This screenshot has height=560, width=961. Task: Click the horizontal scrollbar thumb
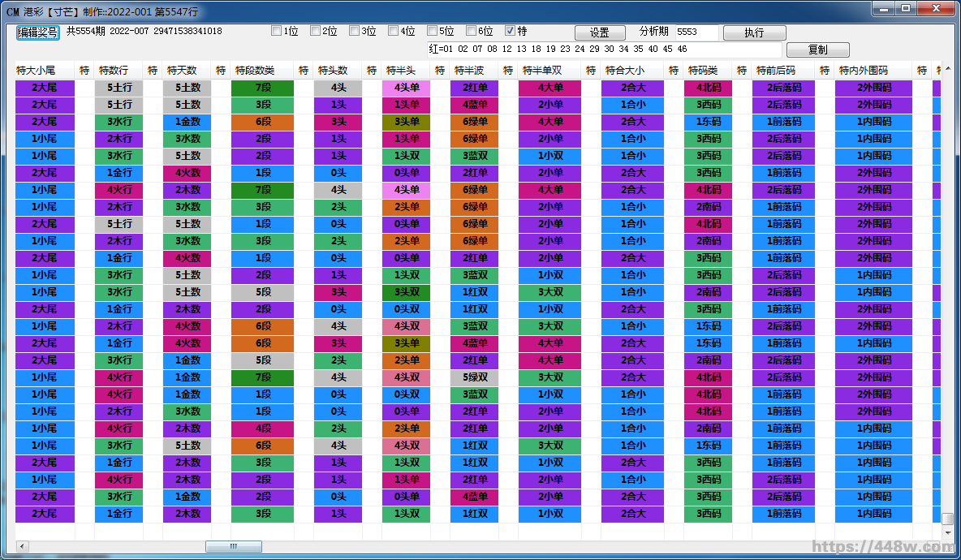pyautogui.click(x=233, y=546)
